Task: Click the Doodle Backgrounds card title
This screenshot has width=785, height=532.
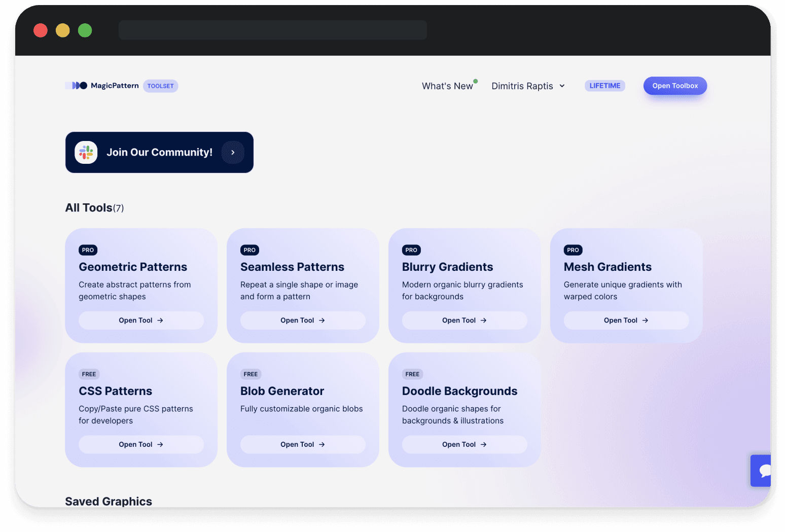Action: (x=459, y=391)
